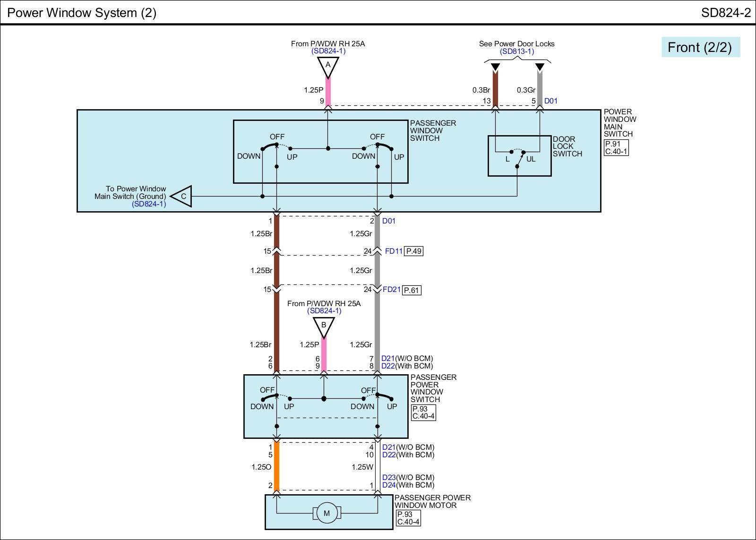Click the D24 (With BCM) connector link
This screenshot has width=756, height=540.
coord(388,485)
